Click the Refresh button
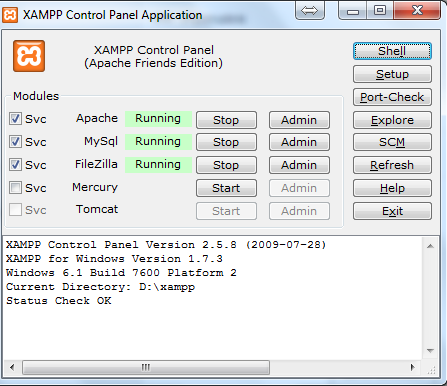This screenshot has height=386, width=447. click(x=392, y=165)
